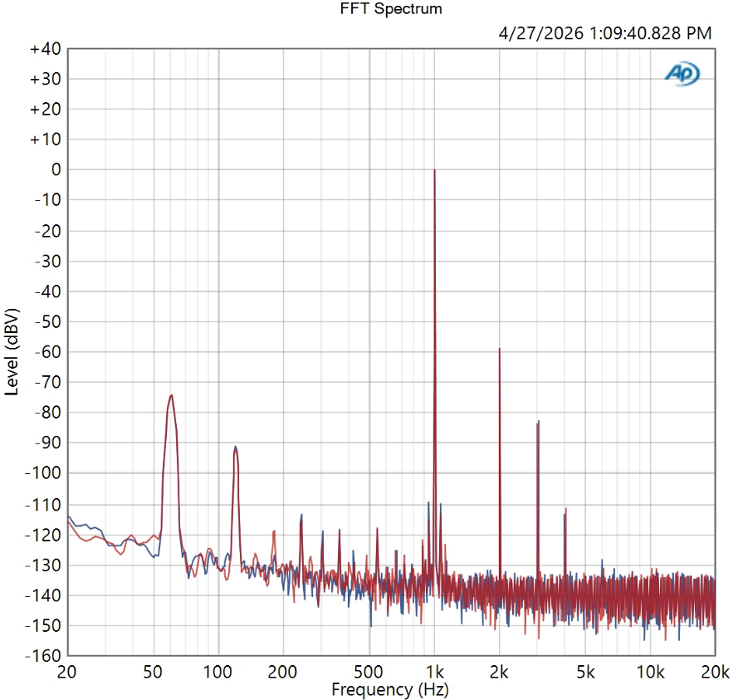Click the -50 tick on the level axis
Screen dimensions: 733x700
point(48,321)
